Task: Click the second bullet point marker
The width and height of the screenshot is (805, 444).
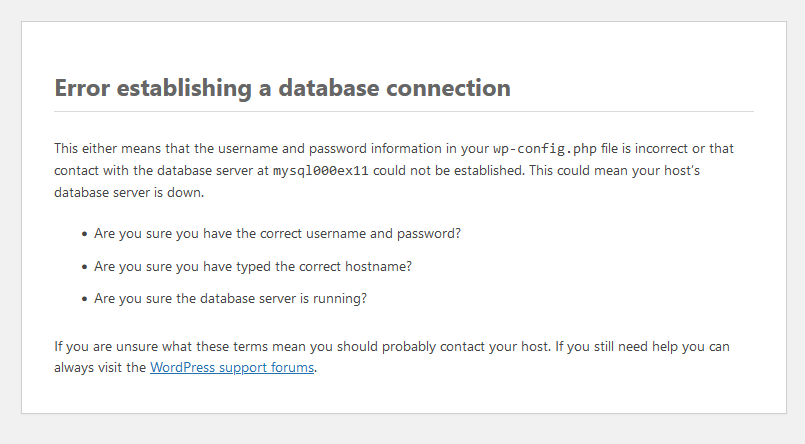Action: coord(84,267)
